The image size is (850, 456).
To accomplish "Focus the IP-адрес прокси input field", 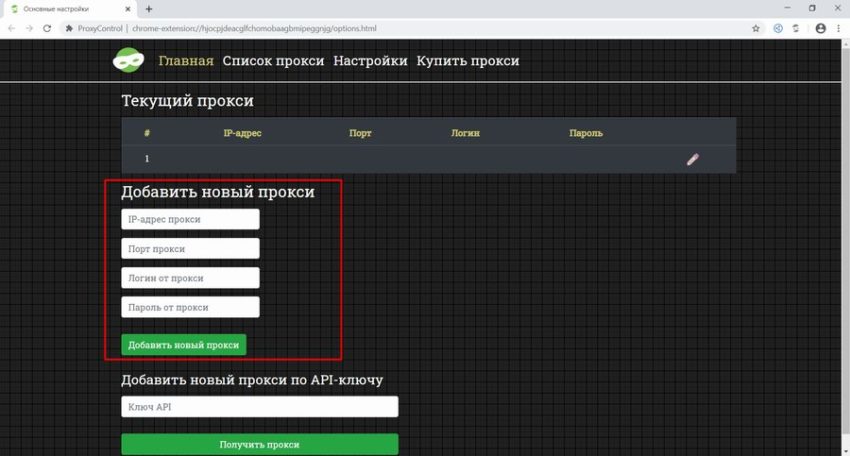I will coord(190,219).
